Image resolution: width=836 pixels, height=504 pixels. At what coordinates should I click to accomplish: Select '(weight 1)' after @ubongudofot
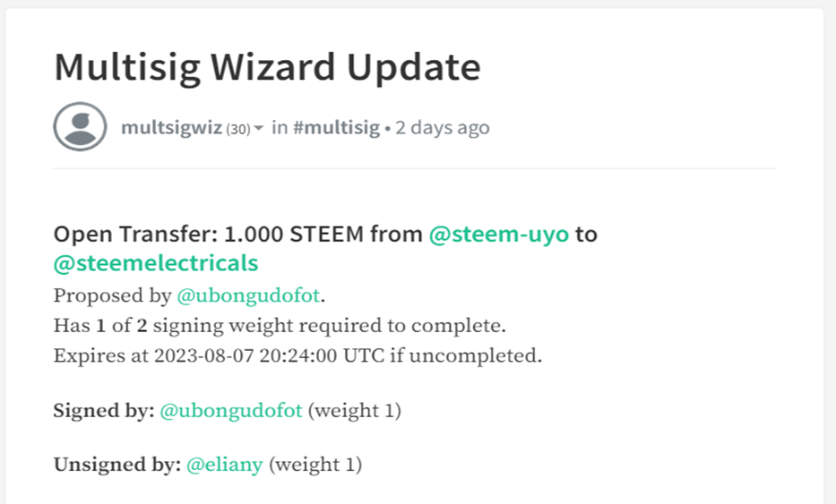pos(355,411)
